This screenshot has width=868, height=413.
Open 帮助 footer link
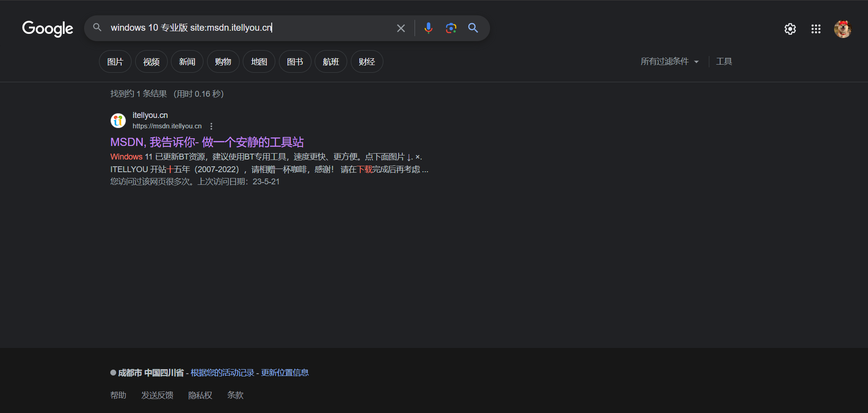118,395
